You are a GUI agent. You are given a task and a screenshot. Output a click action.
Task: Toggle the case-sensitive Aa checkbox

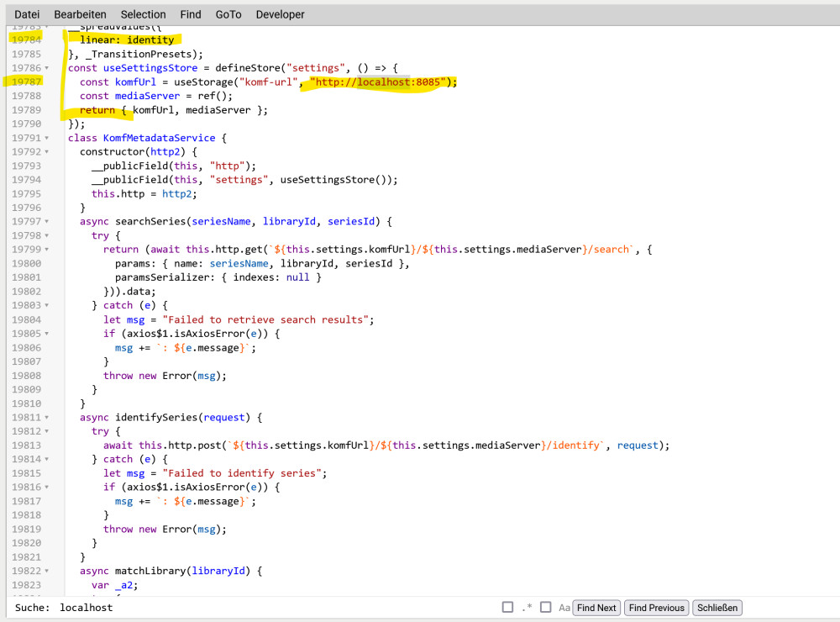click(x=546, y=607)
